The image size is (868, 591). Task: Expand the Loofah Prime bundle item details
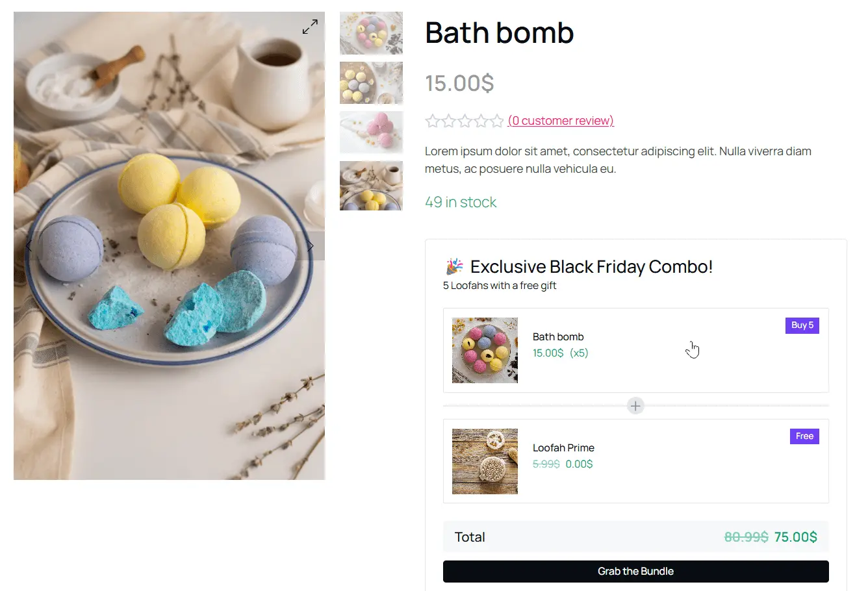pos(635,461)
